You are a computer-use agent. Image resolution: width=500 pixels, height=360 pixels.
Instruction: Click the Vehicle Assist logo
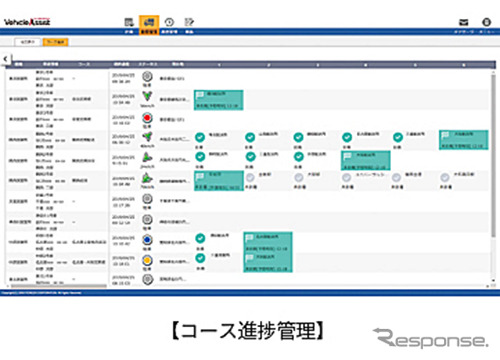click(x=27, y=22)
